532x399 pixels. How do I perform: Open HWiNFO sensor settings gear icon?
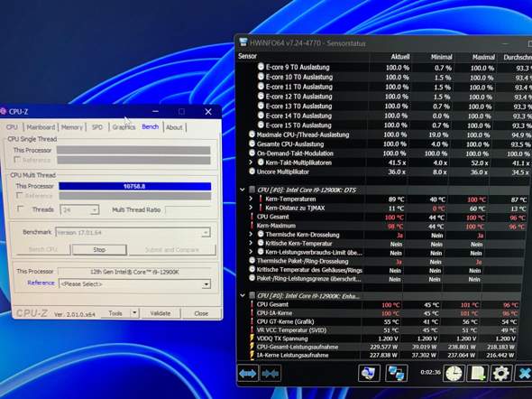coord(501,373)
